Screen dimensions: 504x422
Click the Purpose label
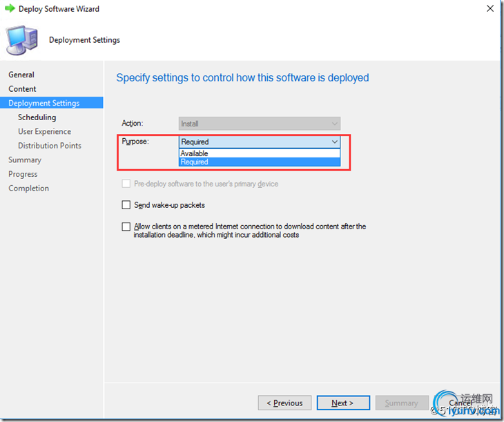pos(135,141)
